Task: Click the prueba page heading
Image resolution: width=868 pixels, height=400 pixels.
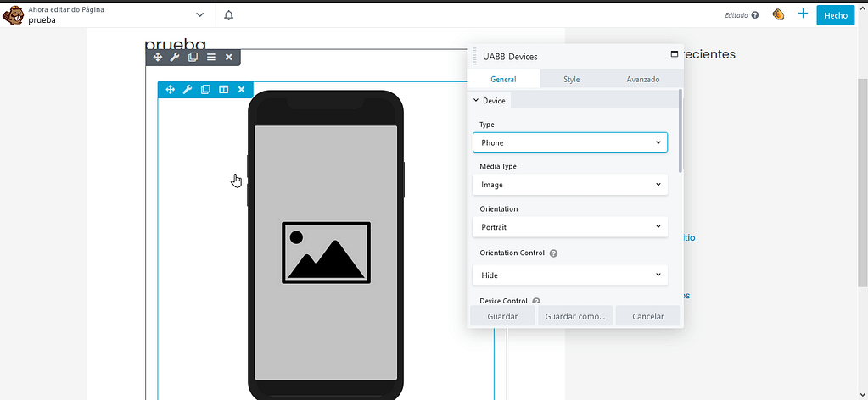Action: pos(175,44)
